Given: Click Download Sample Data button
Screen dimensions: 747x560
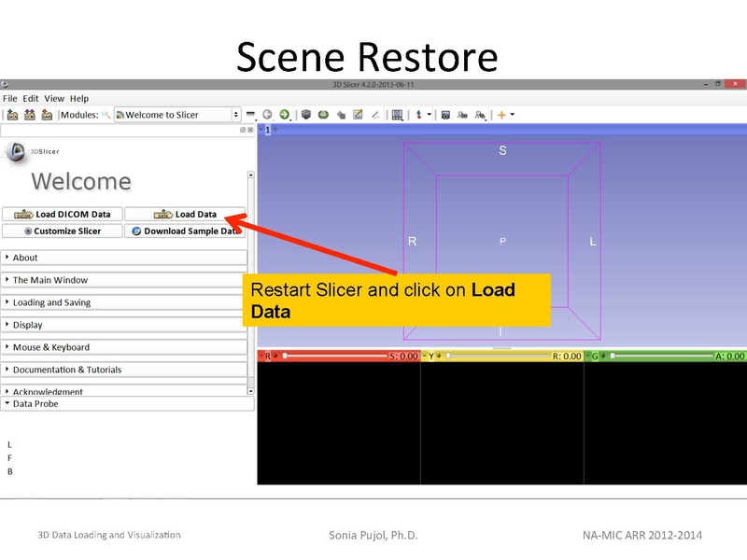Looking at the screenshot, I should pos(185,231).
